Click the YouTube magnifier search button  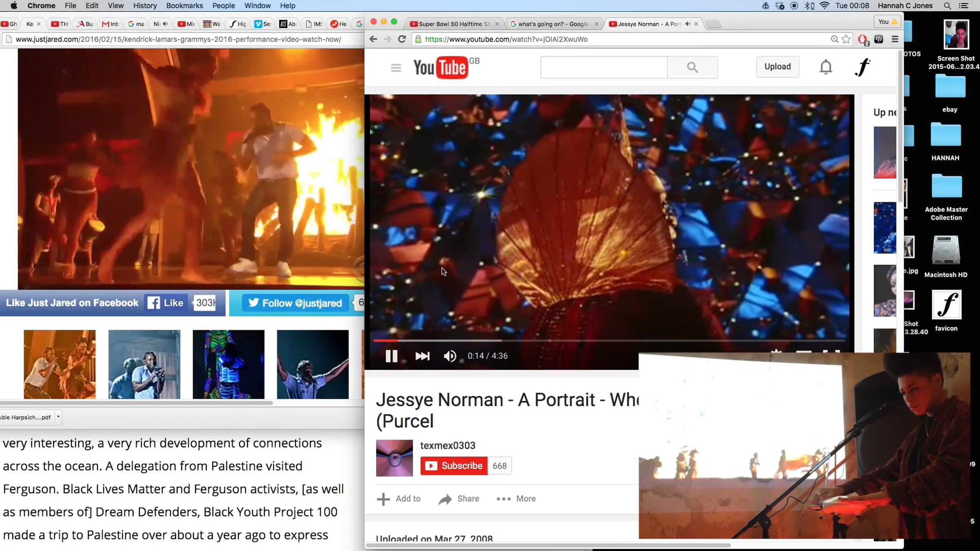tap(692, 67)
